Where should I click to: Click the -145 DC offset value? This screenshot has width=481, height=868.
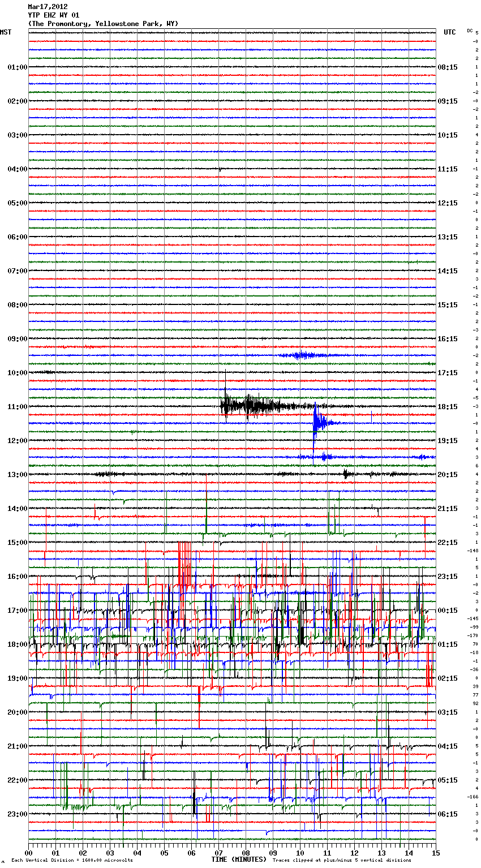point(473,618)
